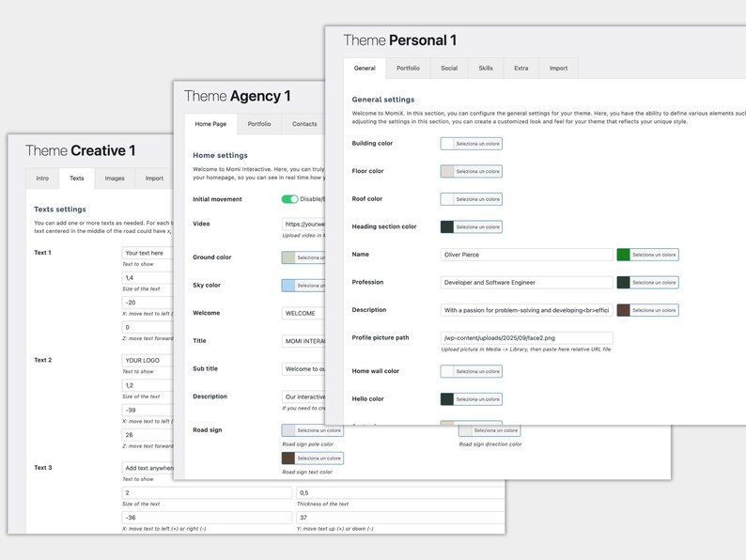This screenshot has height=560, width=746.
Task: Open Images tab in Theme Creative 1
Action: pyautogui.click(x=115, y=178)
